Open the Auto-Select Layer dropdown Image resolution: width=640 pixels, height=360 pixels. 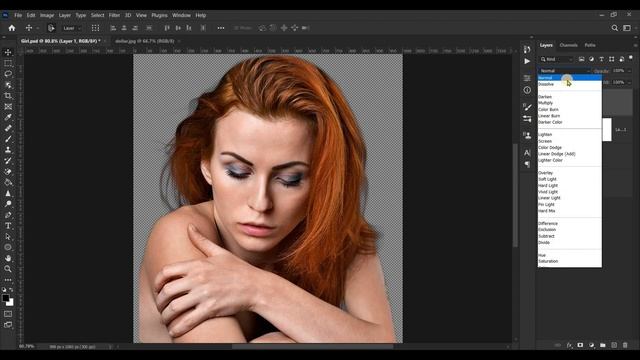click(x=72, y=28)
